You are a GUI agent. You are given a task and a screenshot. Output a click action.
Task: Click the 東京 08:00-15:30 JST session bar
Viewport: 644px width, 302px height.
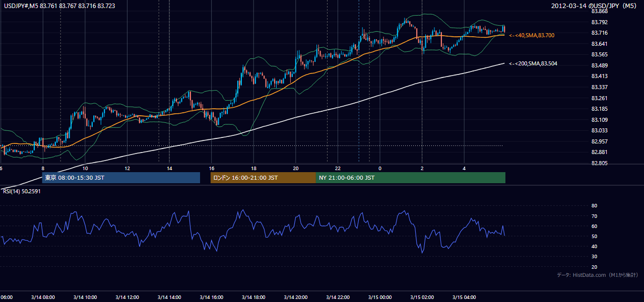pos(121,178)
